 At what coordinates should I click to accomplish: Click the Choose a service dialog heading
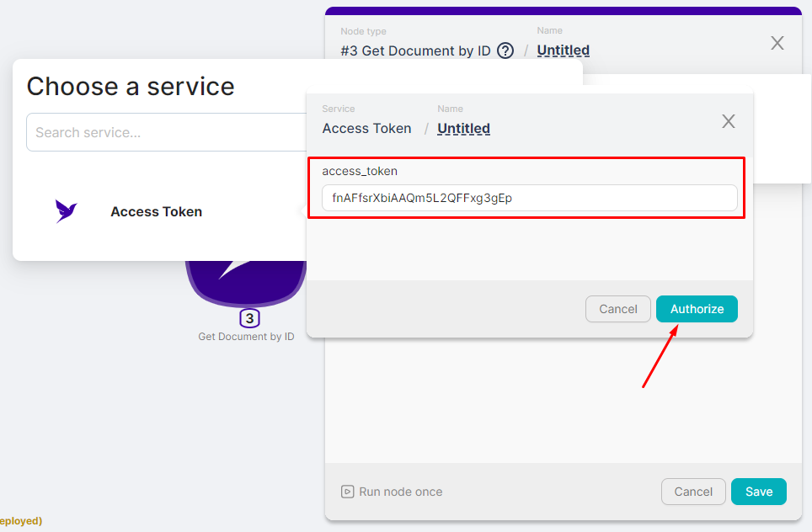[x=130, y=87]
